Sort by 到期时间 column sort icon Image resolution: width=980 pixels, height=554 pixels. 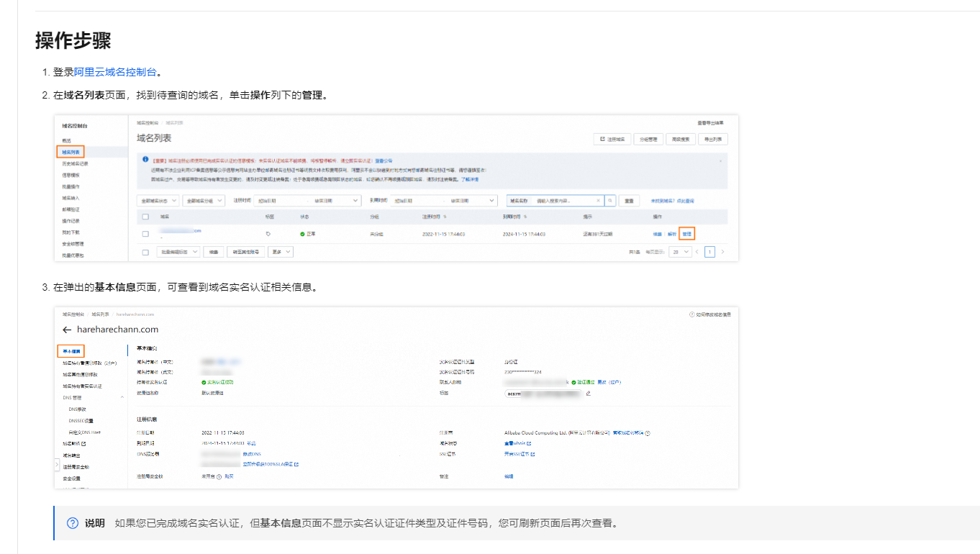point(526,216)
